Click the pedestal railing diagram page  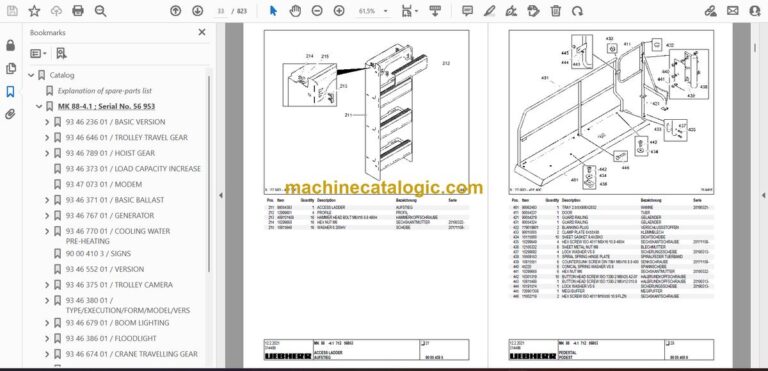(611, 112)
